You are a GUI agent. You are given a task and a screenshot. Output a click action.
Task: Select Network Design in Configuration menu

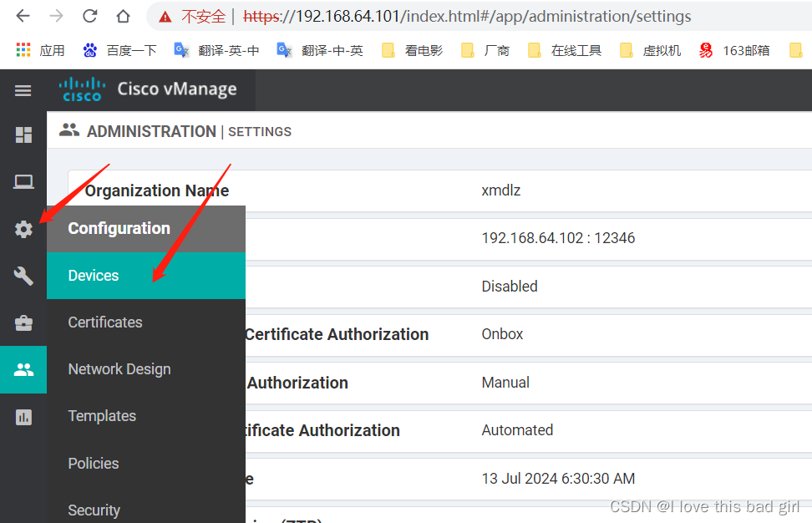pos(146,369)
